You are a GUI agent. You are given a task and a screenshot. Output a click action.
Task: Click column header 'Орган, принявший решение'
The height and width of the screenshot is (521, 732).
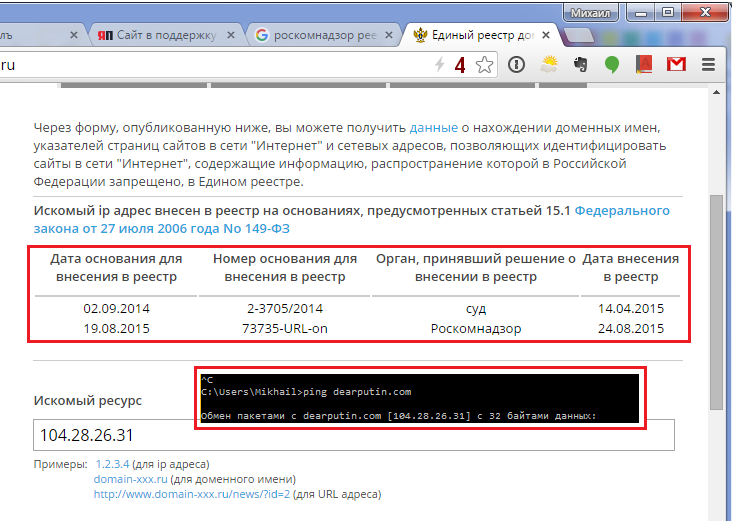(476, 268)
